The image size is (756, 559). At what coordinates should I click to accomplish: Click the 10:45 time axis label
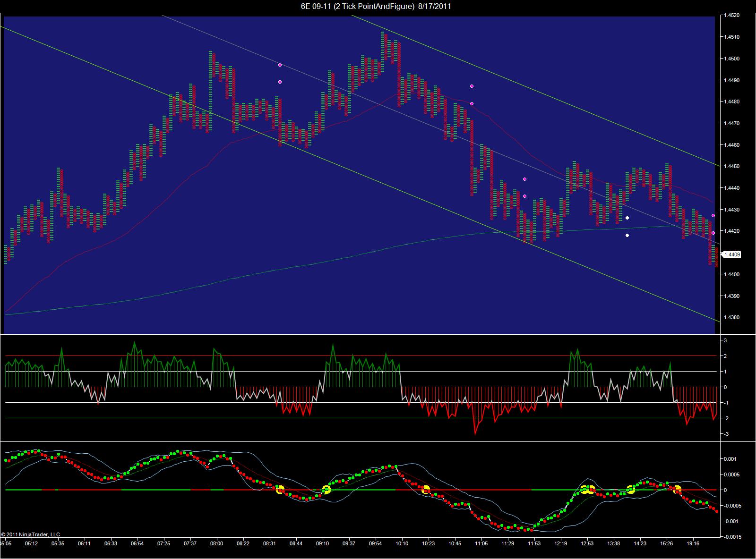(x=455, y=543)
